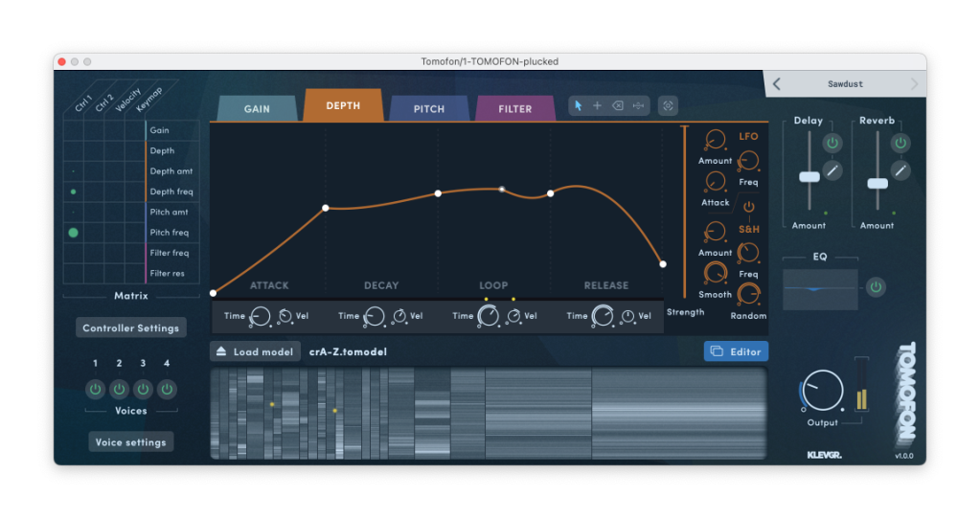This screenshot has height=519, width=980.
Task: Choose the add point plus tool
Action: (597, 106)
